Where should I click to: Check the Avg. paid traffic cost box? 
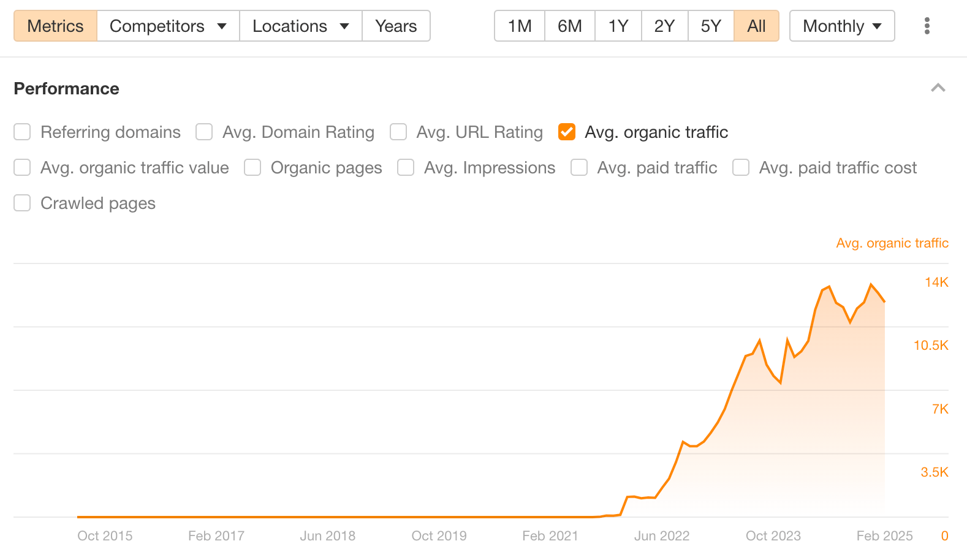coord(741,167)
